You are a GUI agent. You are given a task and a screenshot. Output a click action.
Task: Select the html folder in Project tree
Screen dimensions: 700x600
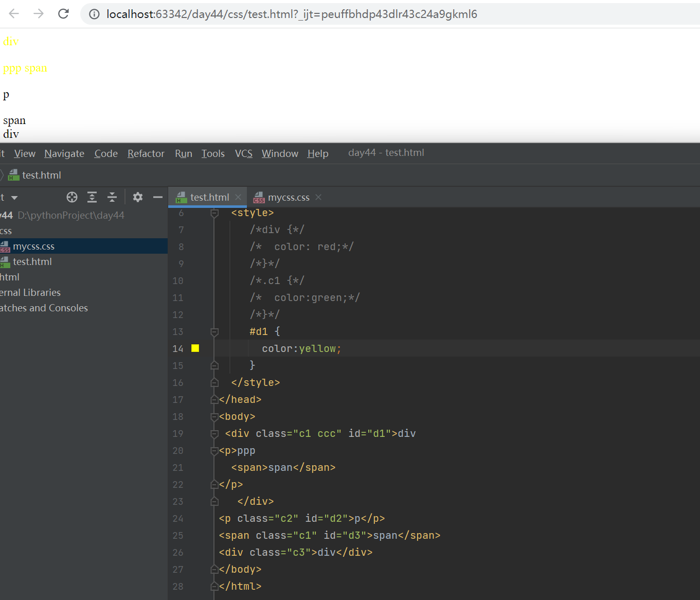coord(10,277)
